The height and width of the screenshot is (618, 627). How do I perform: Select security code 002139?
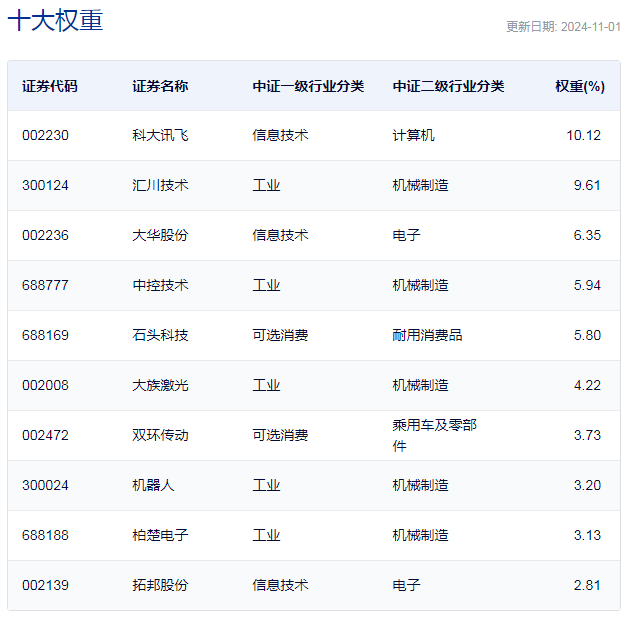(x=46, y=585)
